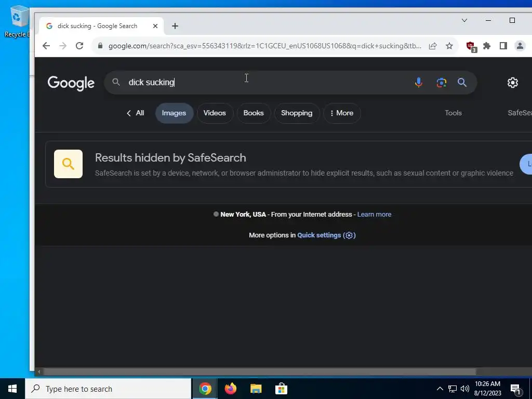Click the Learn more location link
The image size is (532, 399).
374,215
